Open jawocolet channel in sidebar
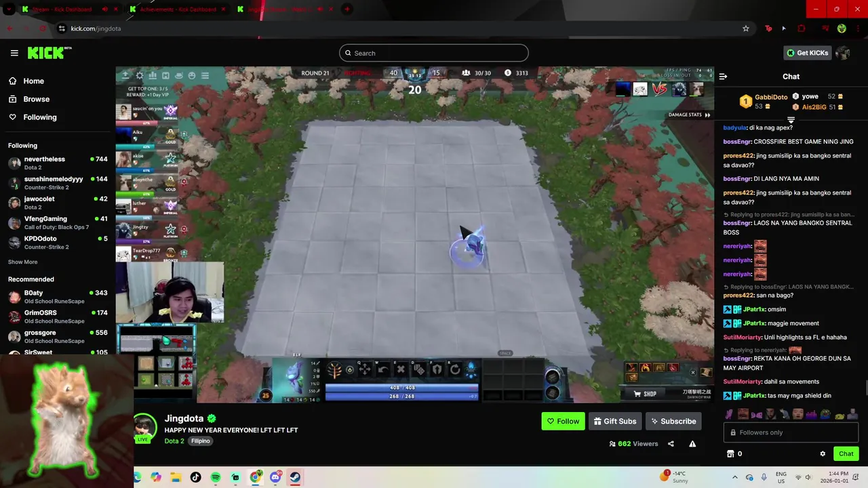868x488 pixels. [57, 203]
